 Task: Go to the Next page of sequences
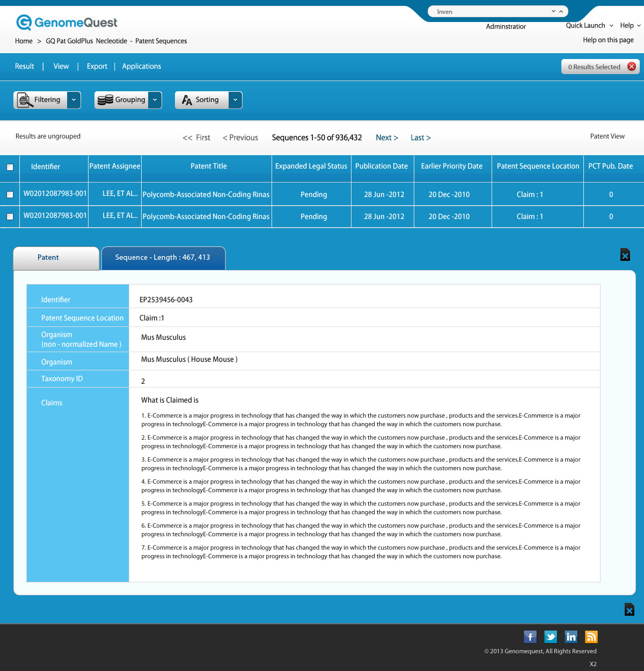click(386, 137)
